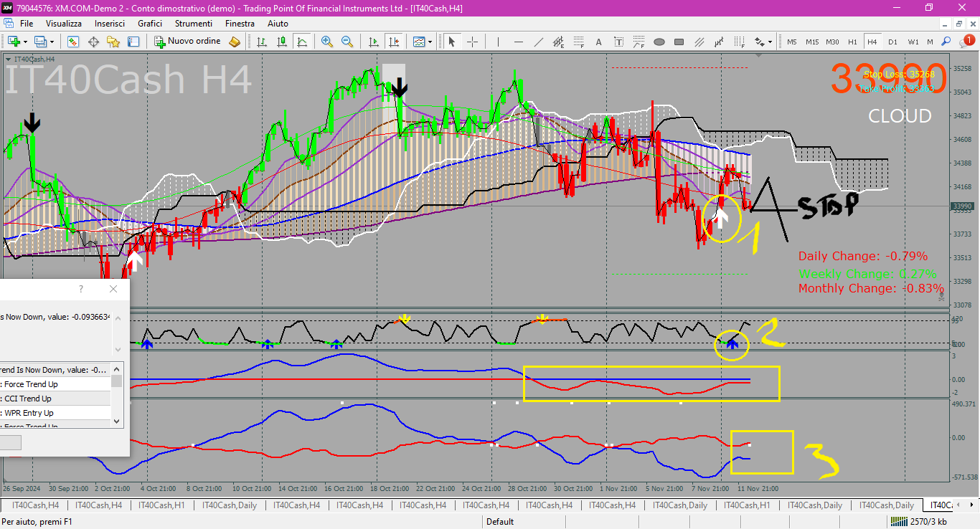Click the dialog's question mark help button
This screenshot has height=529, width=980.
[80, 289]
